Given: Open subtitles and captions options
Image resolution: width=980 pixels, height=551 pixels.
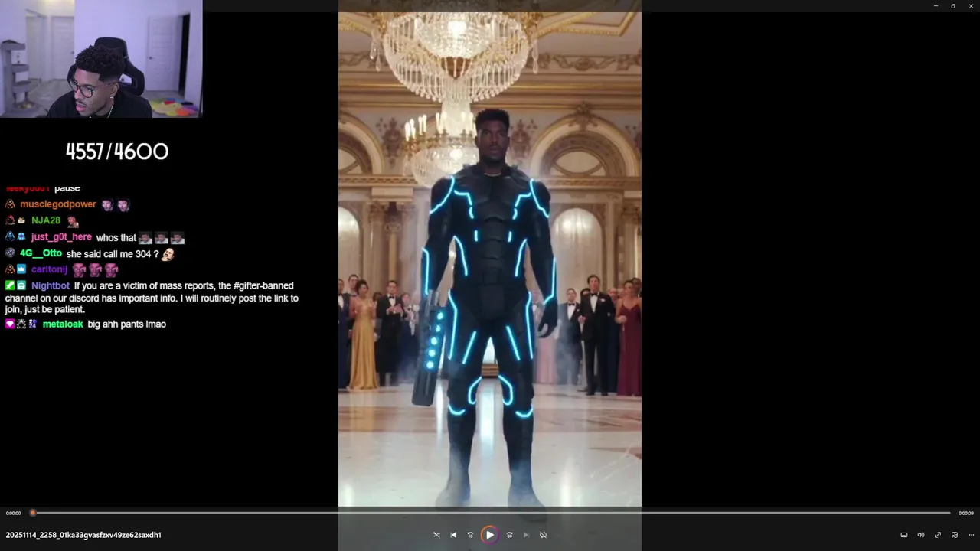Looking at the screenshot, I should pos(903,535).
